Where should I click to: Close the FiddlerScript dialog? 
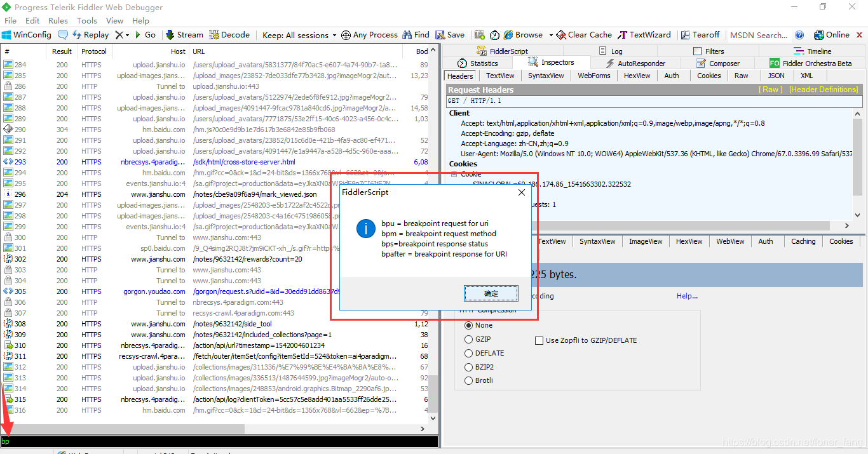(522, 192)
